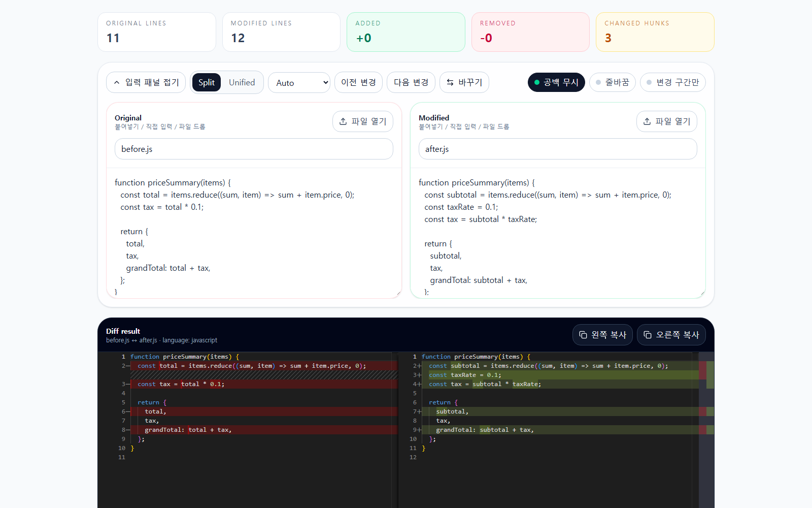Click the diff overview ruler on right
Image resolution: width=812 pixels, height=508 pixels.
706,429
